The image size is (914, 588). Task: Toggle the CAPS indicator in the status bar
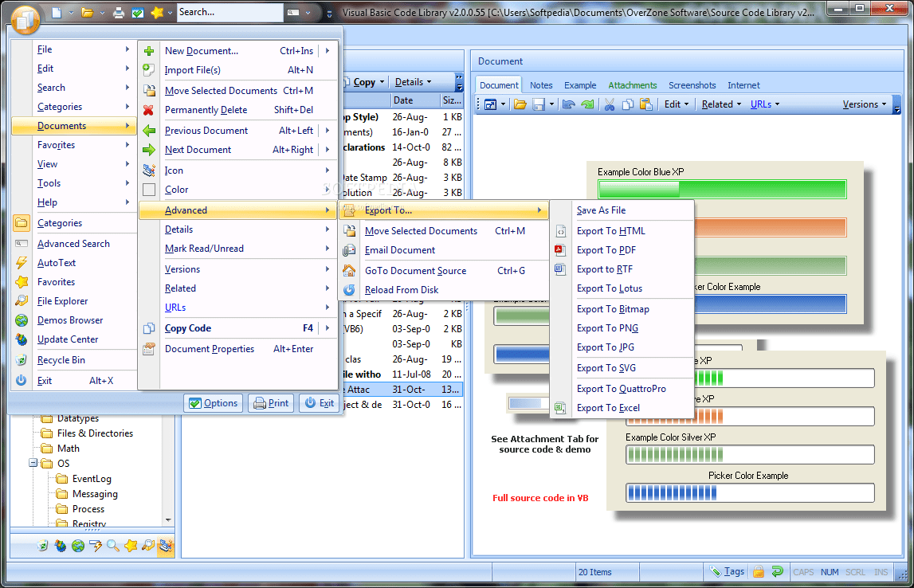[803, 572]
